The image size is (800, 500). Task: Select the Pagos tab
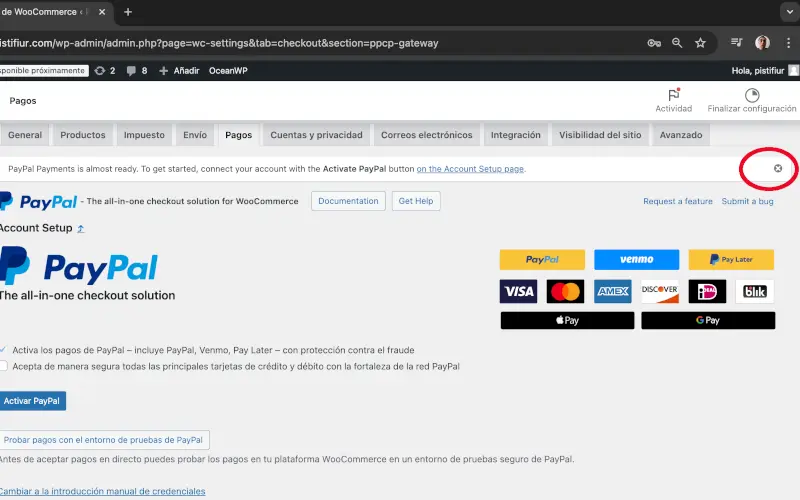tap(238, 135)
